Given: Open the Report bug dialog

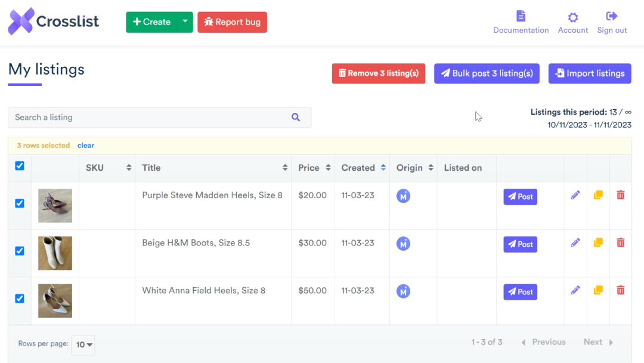Looking at the screenshot, I should coord(232,21).
